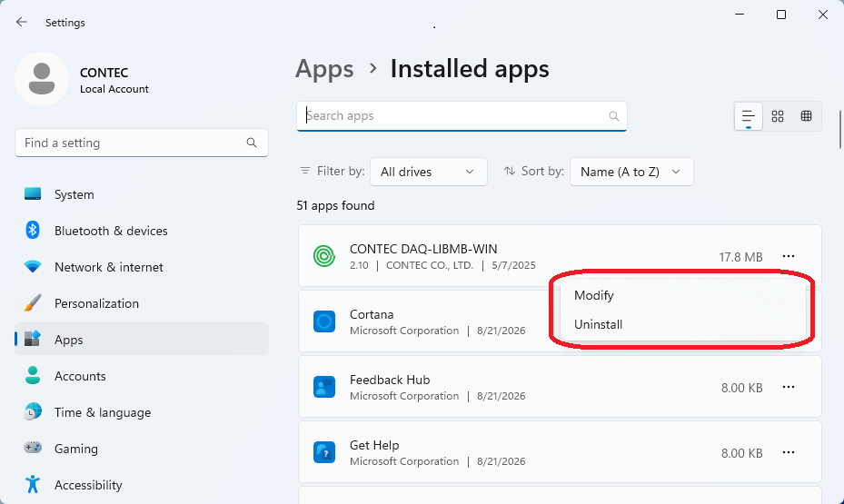
Task: Click the magnifier in Search apps box
Action: tap(613, 115)
